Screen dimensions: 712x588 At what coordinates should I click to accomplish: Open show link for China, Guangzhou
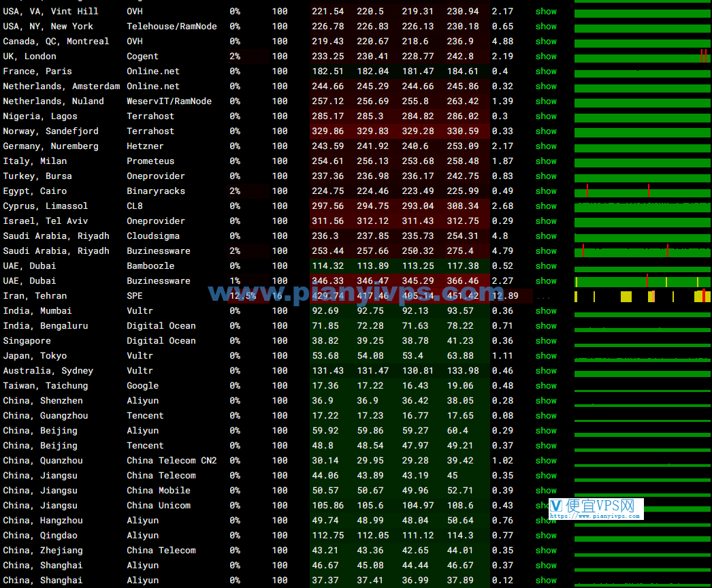[x=546, y=416]
